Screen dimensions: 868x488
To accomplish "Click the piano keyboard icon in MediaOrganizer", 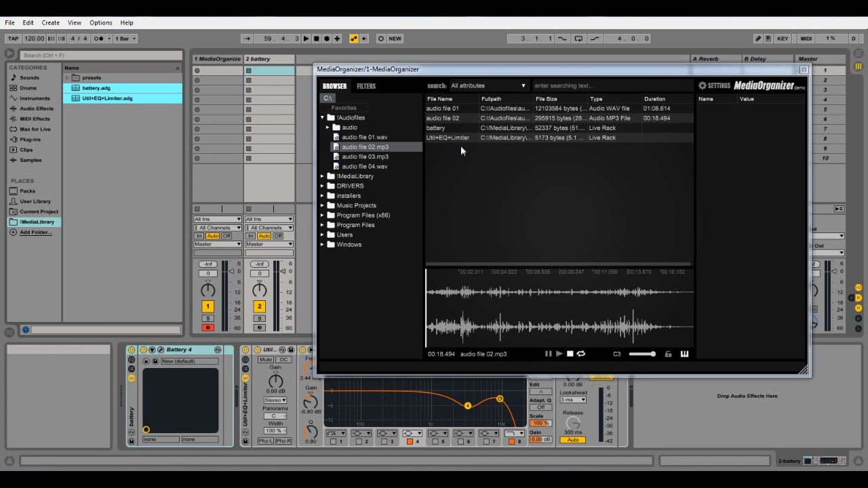I will 684,354.
